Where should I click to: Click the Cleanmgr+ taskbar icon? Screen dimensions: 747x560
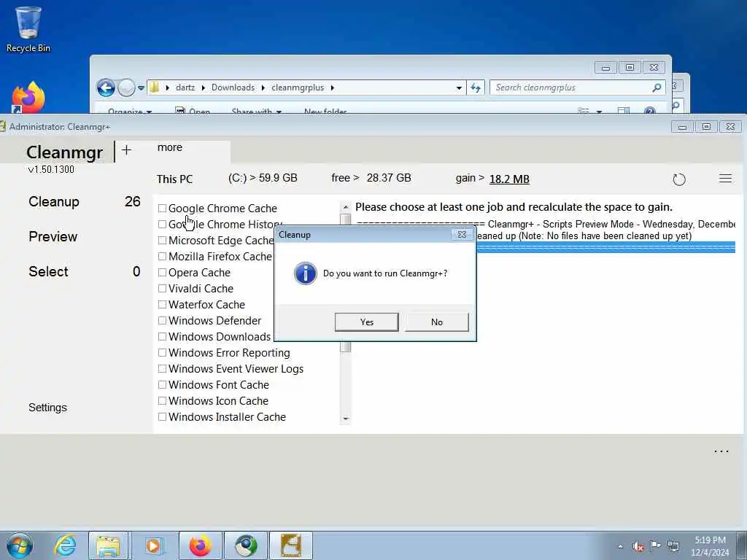pos(291,545)
